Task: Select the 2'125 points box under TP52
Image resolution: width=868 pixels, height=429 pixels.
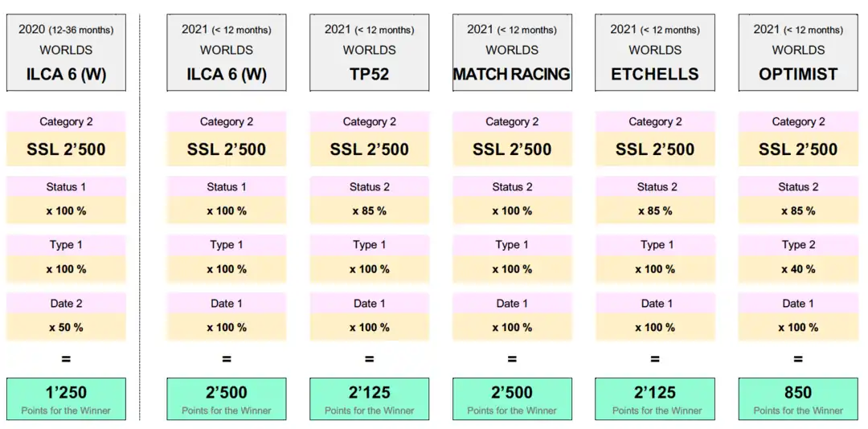Action: tap(370, 398)
